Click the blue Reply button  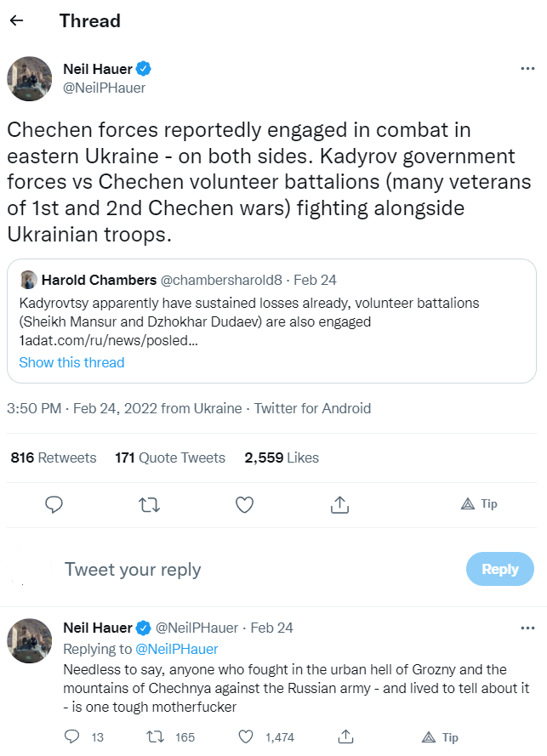[499, 569]
